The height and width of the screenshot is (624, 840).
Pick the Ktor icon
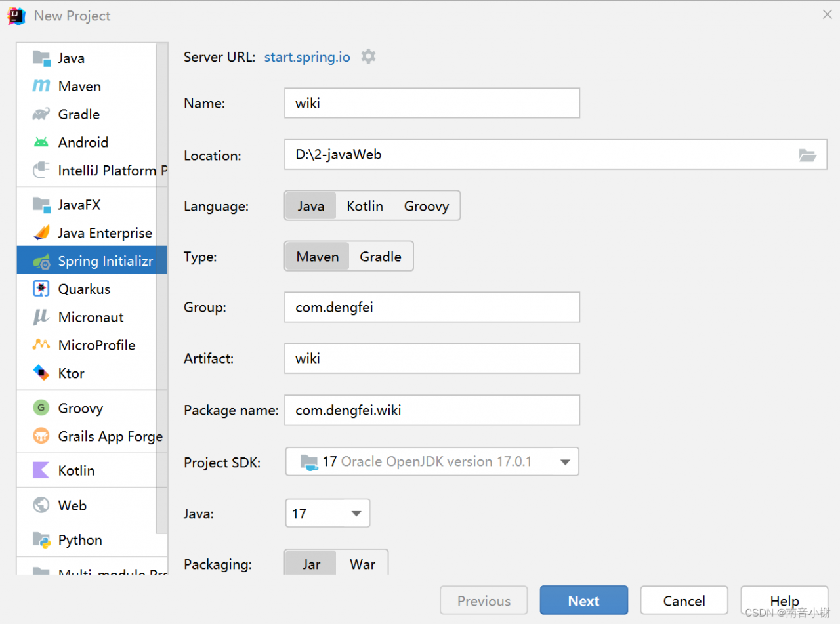click(x=41, y=373)
